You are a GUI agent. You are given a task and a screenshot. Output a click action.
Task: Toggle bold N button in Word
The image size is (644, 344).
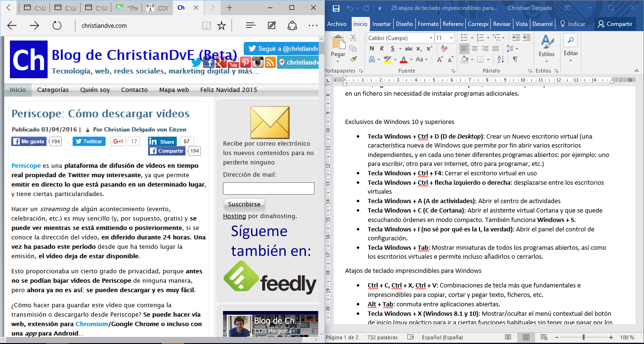tap(372, 49)
